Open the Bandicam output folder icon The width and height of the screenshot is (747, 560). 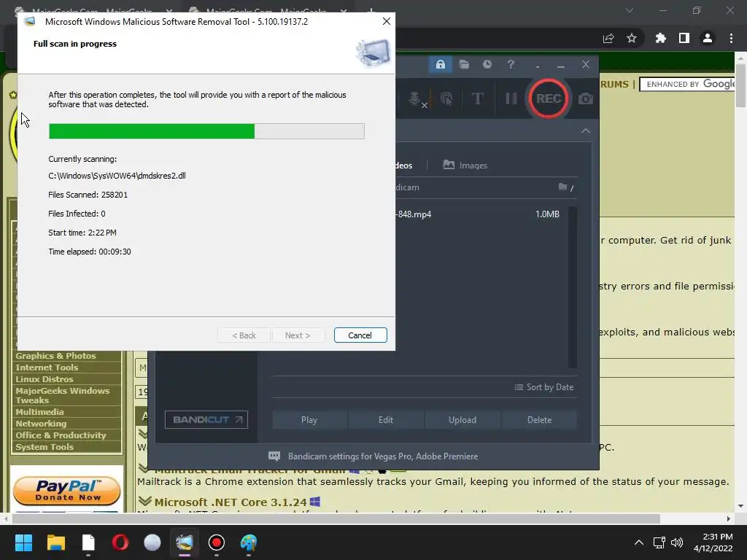464,64
